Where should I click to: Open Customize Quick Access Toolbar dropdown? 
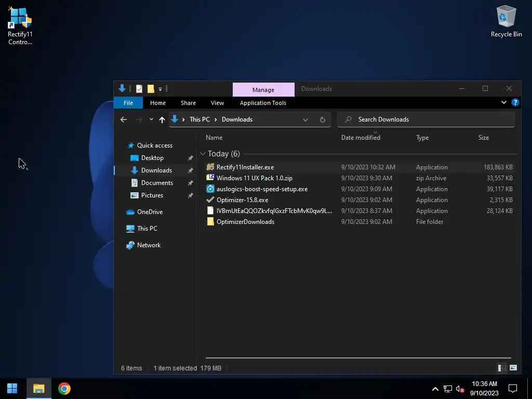(160, 89)
